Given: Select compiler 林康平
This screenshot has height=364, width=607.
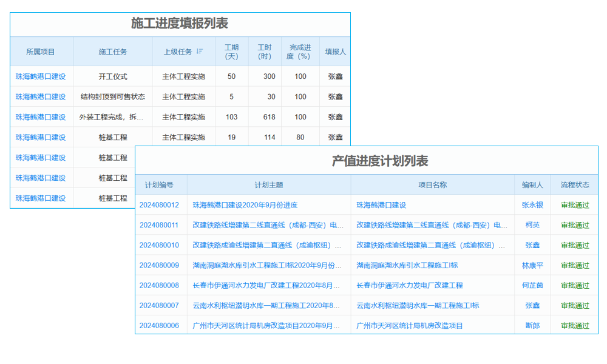Looking at the screenshot, I should [x=532, y=265].
